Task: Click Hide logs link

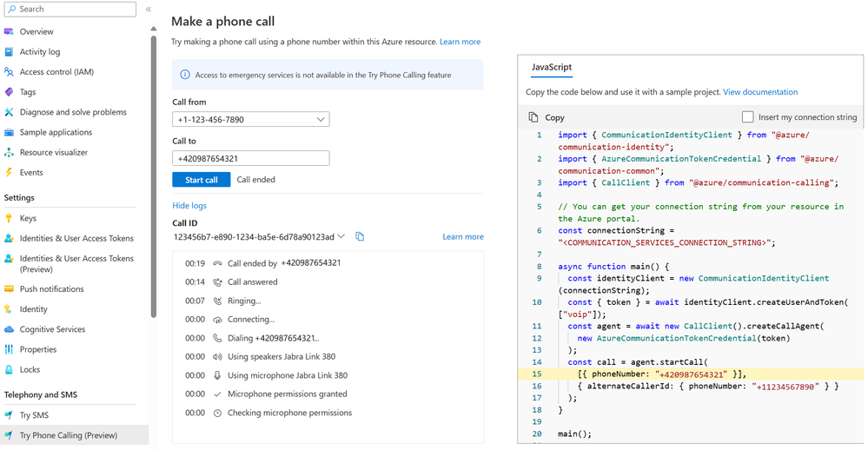Action: tap(189, 205)
